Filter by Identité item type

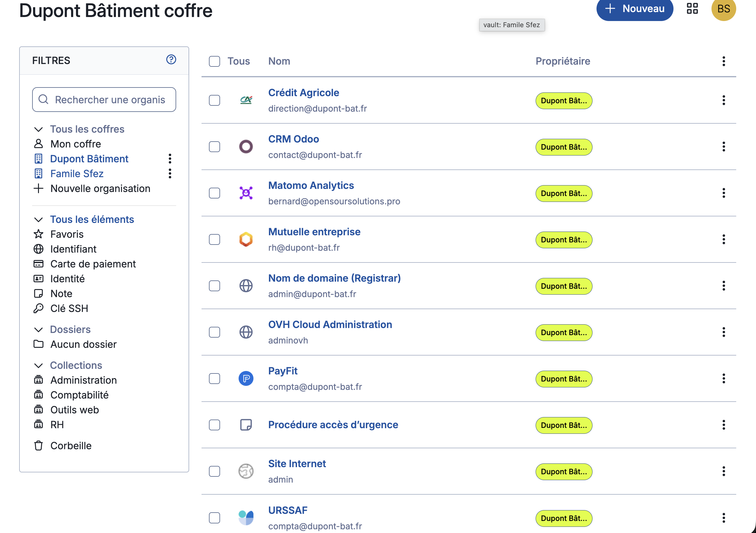tap(67, 279)
